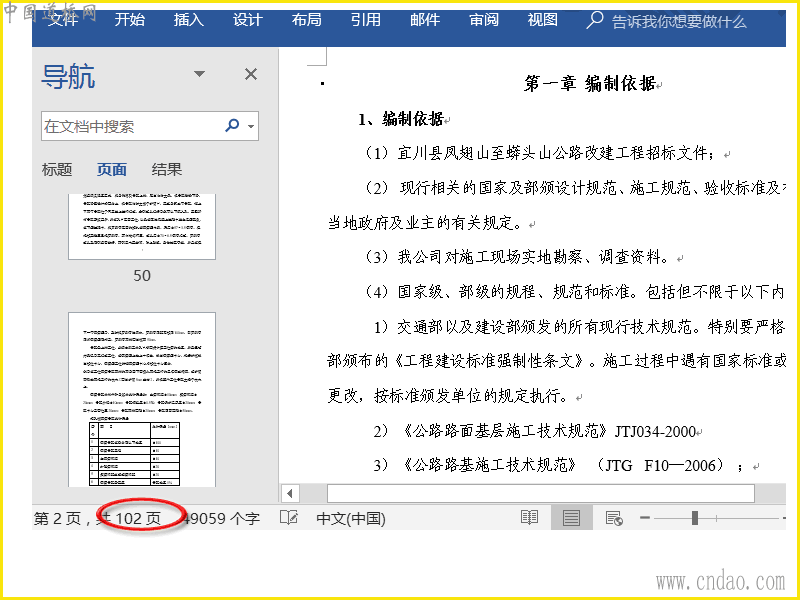Switch to the 结果 navigation tab
This screenshot has width=800, height=600.
point(167,169)
